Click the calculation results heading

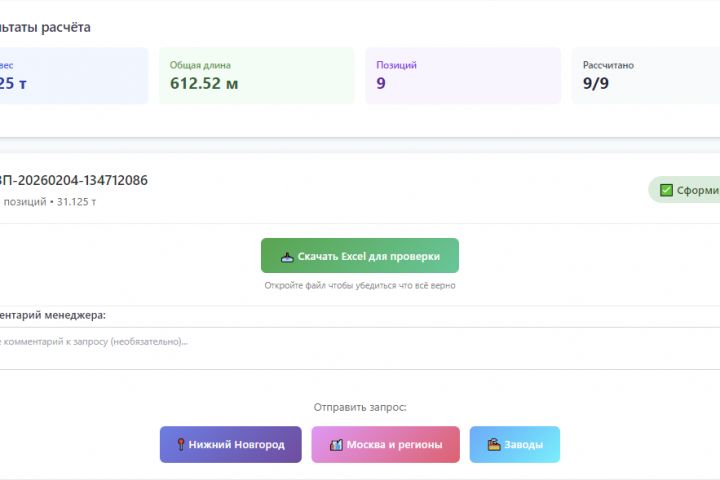pos(46,27)
